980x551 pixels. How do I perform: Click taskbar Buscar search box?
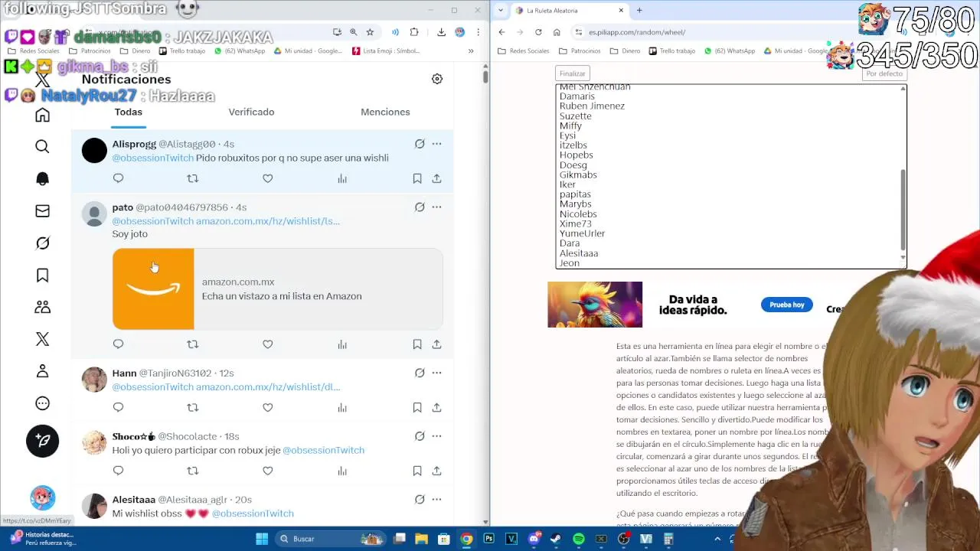[329, 539]
